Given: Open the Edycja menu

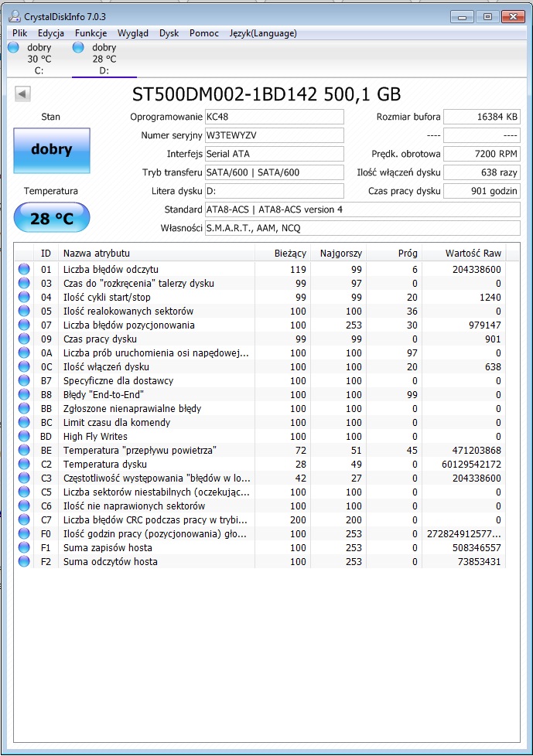Looking at the screenshot, I should [51, 33].
